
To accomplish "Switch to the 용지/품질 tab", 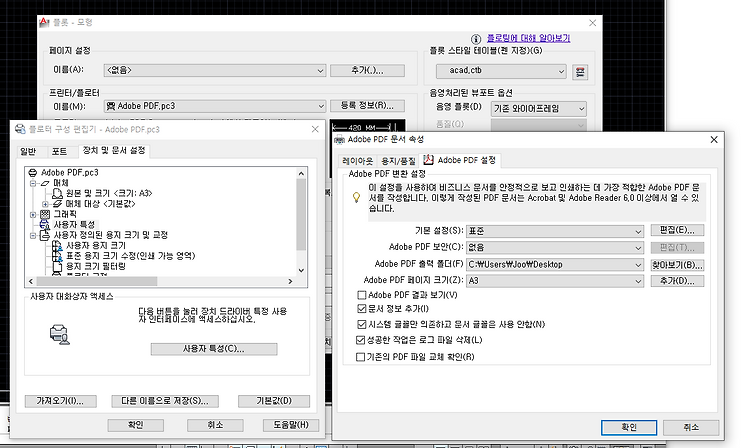I will (x=398, y=161).
